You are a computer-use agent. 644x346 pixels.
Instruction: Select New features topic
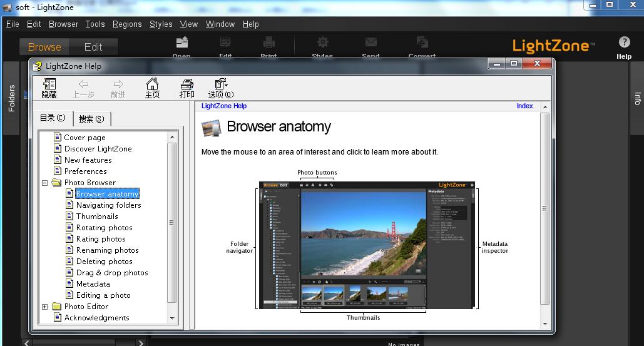(88, 160)
